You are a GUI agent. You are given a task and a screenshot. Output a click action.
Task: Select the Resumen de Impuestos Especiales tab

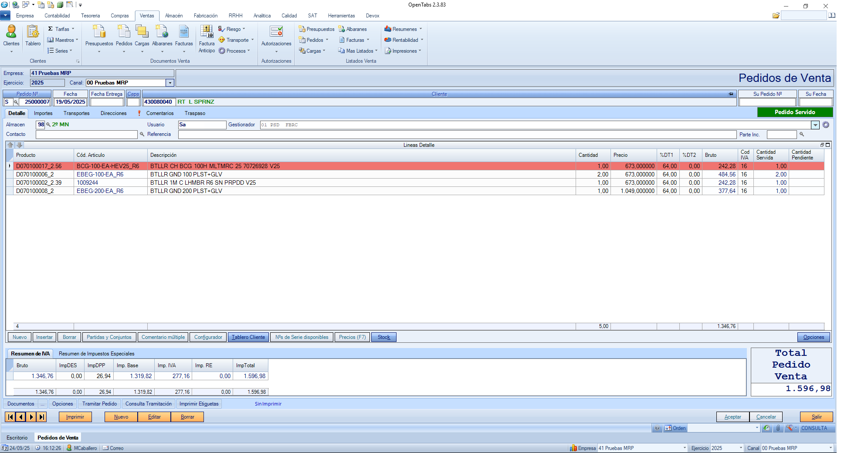coord(96,354)
